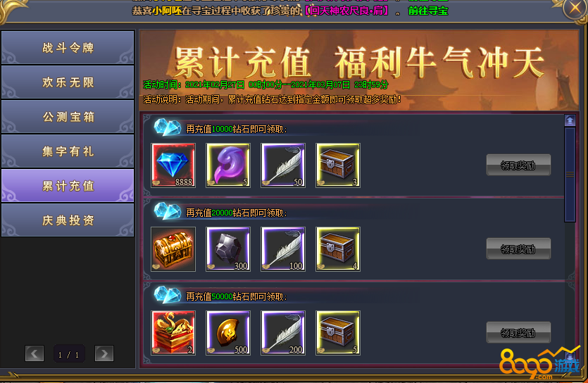Click the 前往寻宝 green link
Viewport: 588px width, 383px height.
428,11
